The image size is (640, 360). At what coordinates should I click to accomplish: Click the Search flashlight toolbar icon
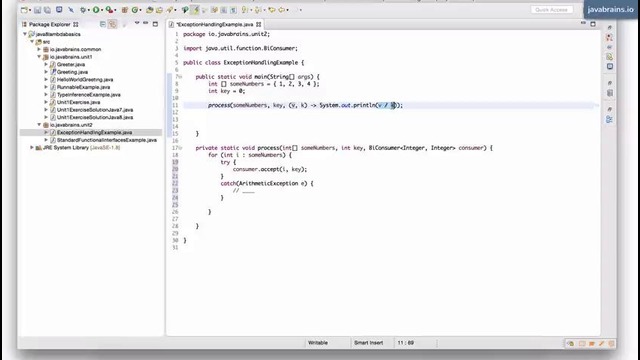(x=169, y=10)
